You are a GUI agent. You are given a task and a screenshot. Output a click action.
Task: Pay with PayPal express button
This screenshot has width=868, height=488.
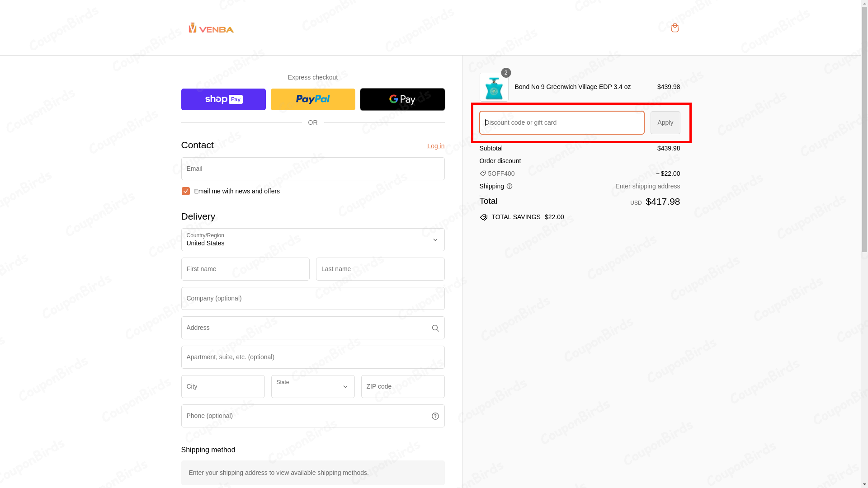click(x=313, y=99)
